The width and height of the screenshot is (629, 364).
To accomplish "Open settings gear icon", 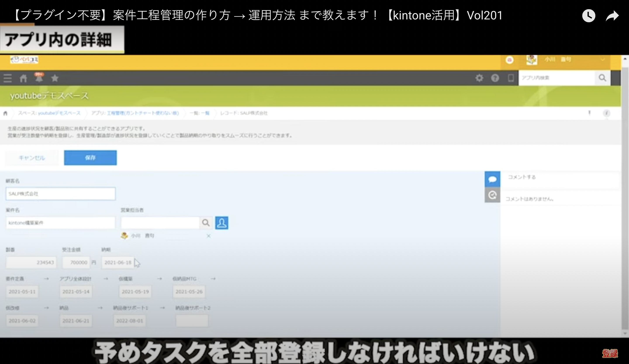I will (x=479, y=78).
